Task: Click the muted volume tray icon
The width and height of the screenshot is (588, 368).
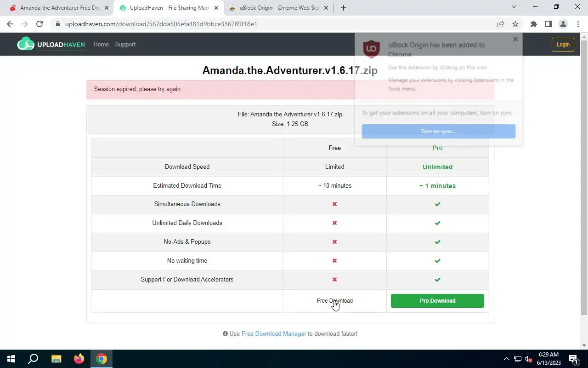Action: (x=529, y=359)
